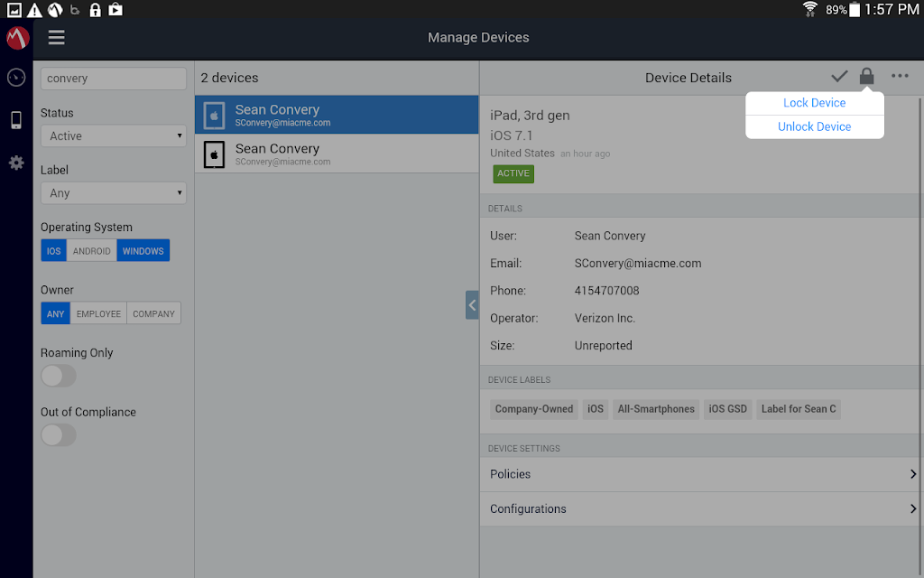924x578 pixels.
Task: Expand the Policies row
Action: pos(701,474)
